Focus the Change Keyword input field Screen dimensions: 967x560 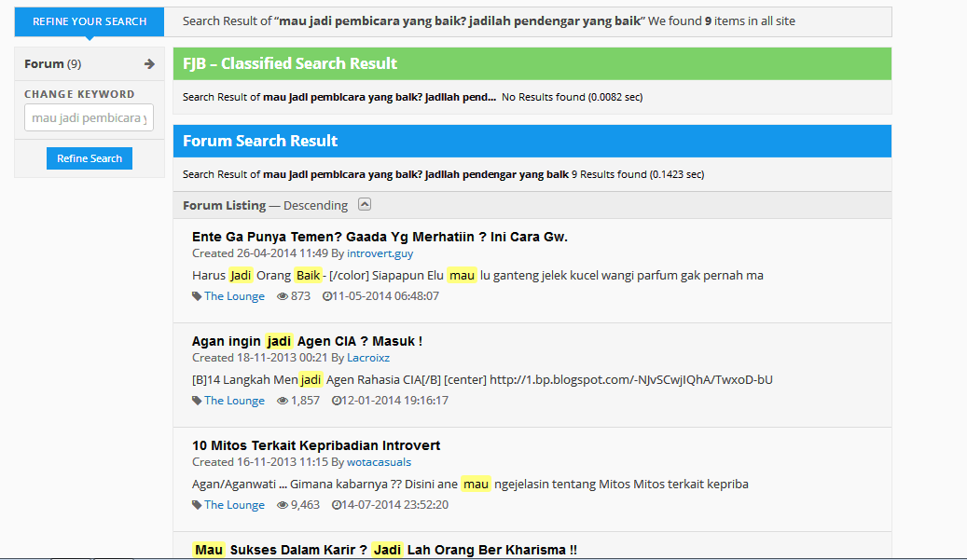pos(89,117)
